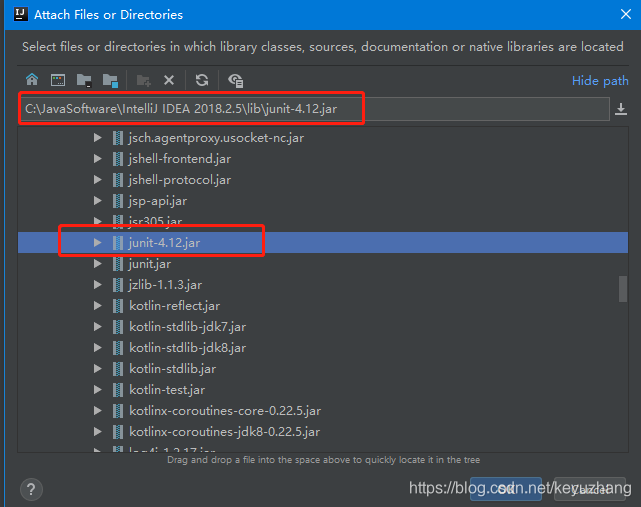Click the IntelliJ logo in title bar
This screenshot has height=507, width=641.
pyautogui.click(x=20, y=14)
